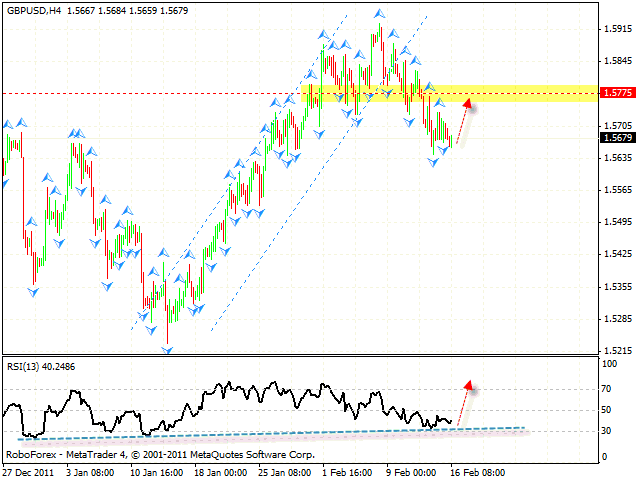Click the RSI(13) indicator label

click(38, 366)
